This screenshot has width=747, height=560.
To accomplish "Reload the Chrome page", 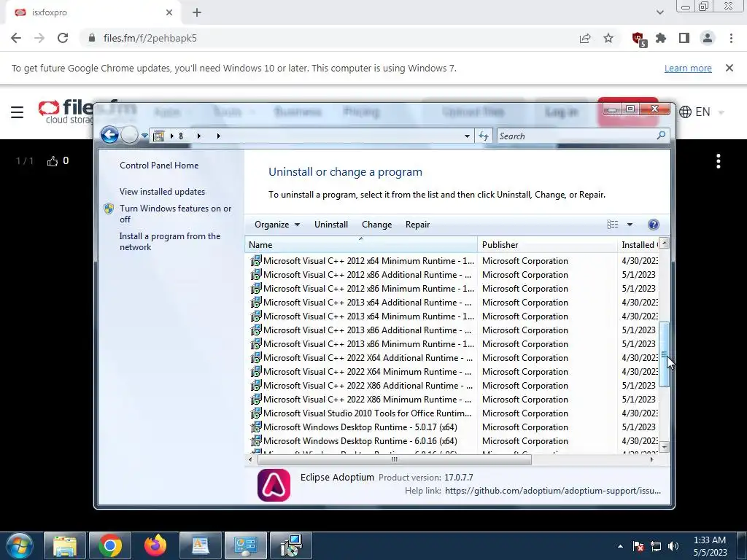I will click(63, 38).
